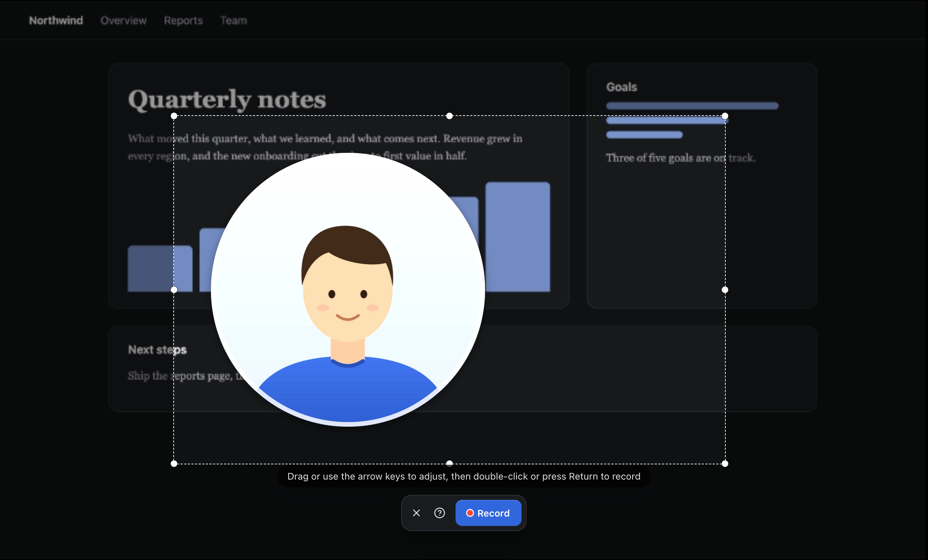928x560 pixels.
Task: Click the Northwind brand name
Action: [56, 20]
